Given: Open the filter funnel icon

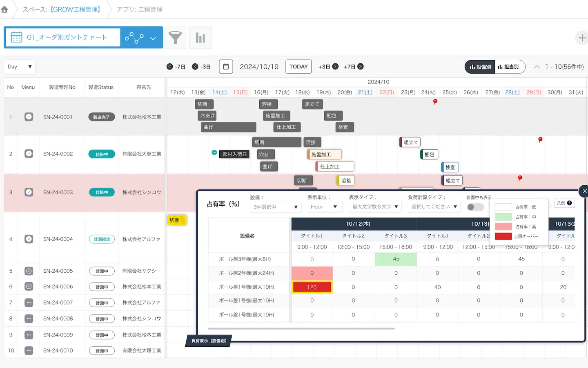Looking at the screenshot, I should point(175,38).
